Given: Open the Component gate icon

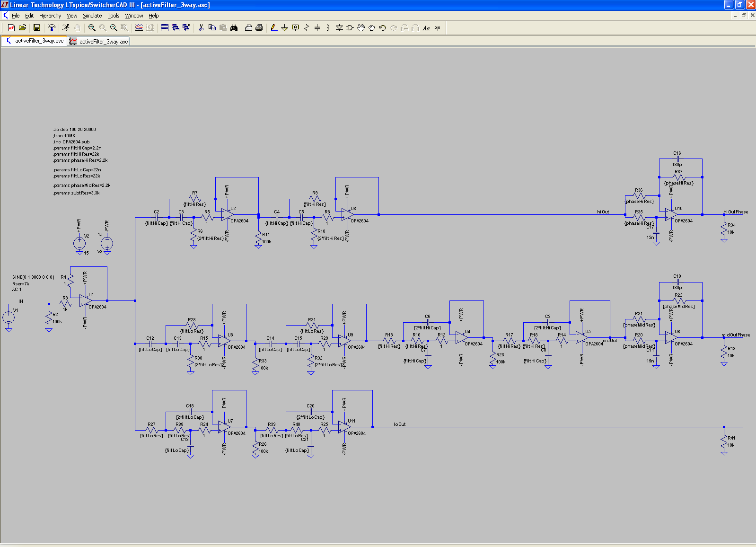Looking at the screenshot, I should 350,28.
